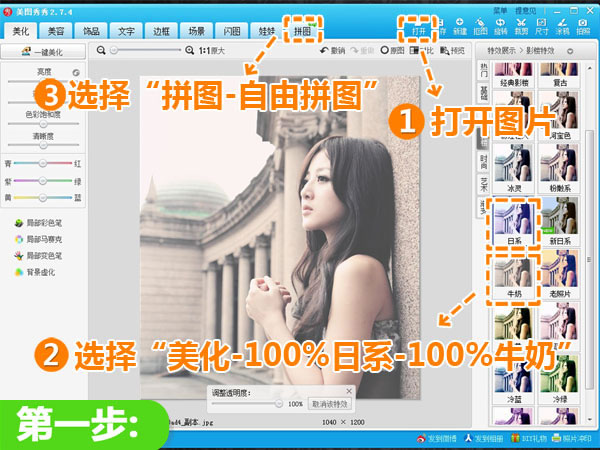Select the 局部变色笔 tool
This screenshot has width=600, height=450.
(38, 256)
